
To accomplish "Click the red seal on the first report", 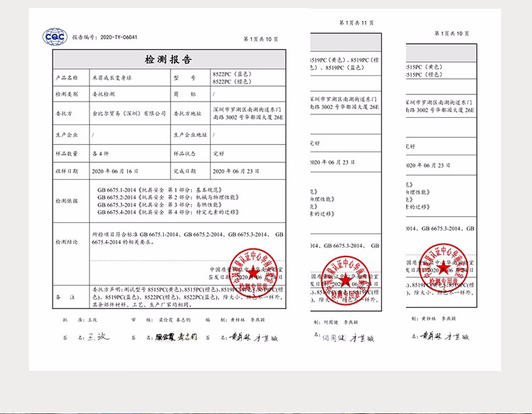I will pyautogui.click(x=253, y=273).
